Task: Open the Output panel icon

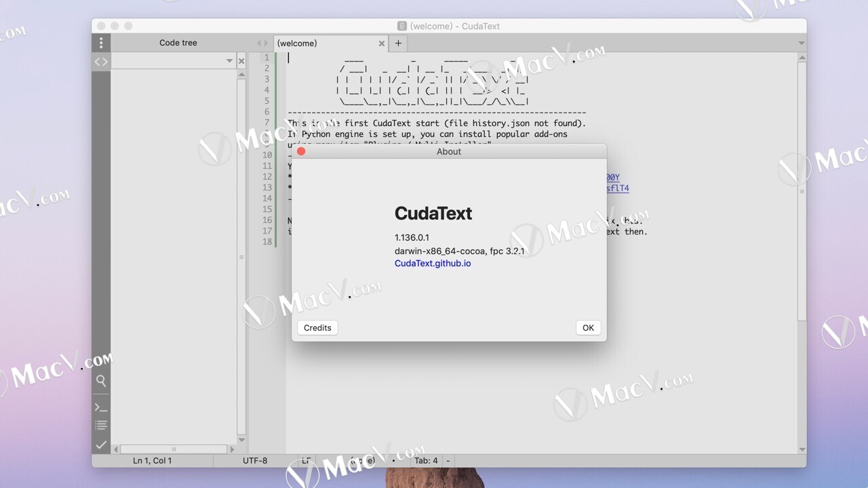Action: [x=101, y=424]
